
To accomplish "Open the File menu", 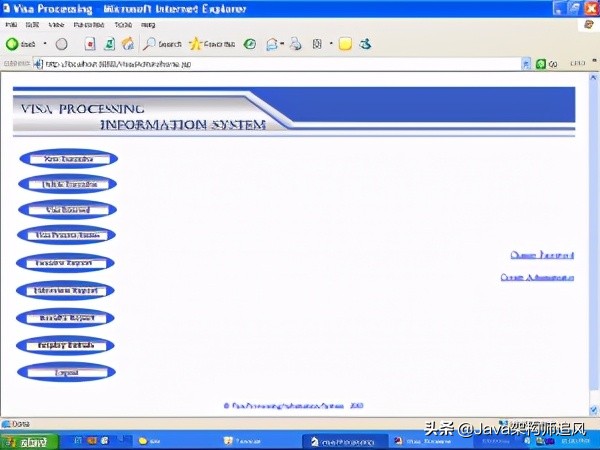I will 11,23.
